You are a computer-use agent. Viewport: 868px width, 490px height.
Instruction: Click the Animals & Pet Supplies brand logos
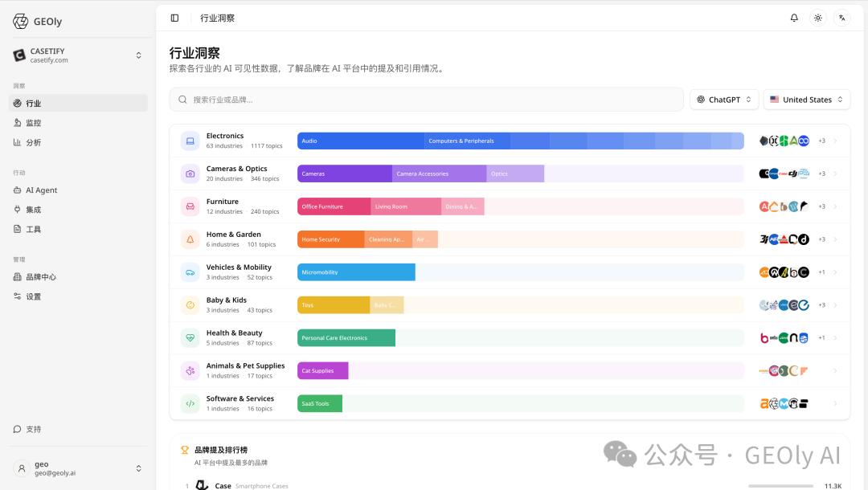coord(784,370)
